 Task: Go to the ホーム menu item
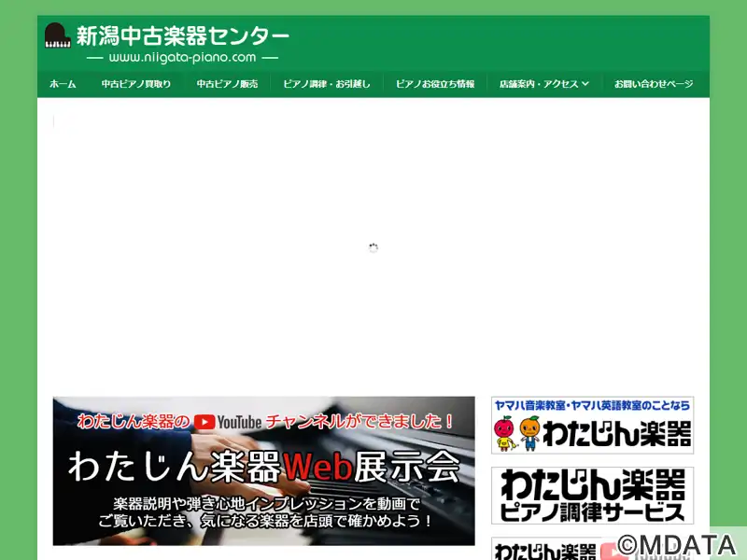(63, 84)
